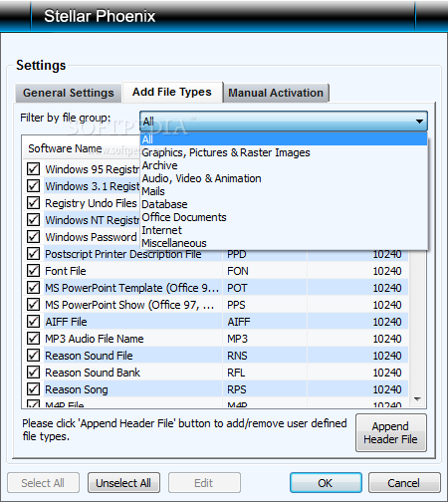448x502 pixels.
Task: Toggle the Windows NT Registry checkbox
Action: pos(33,220)
